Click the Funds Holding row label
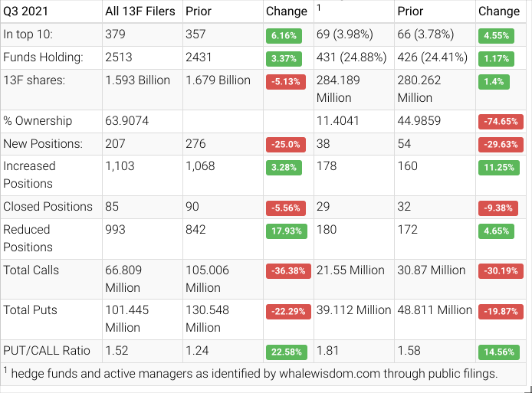Image resolution: width=532 pixels, height=393 pixels. point(42,57)
